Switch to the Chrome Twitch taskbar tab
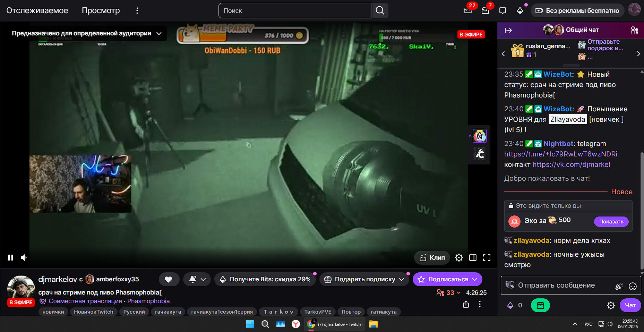The image size is (644, 332). [x=334, y=324]
